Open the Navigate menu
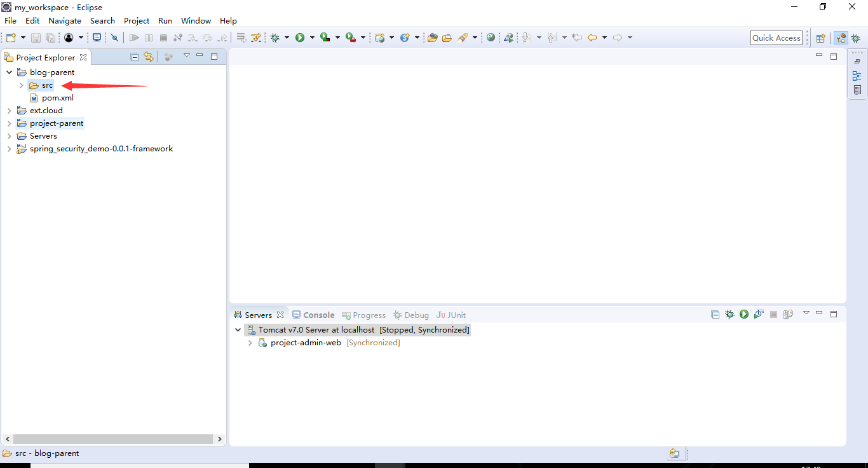This screenshot has height=468, width=868. [x=65, y=20]
